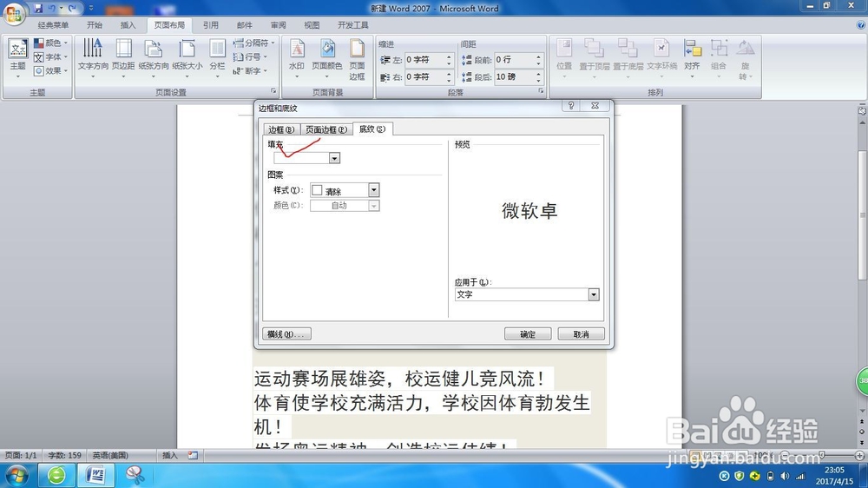Click the Fill color box

302,158
